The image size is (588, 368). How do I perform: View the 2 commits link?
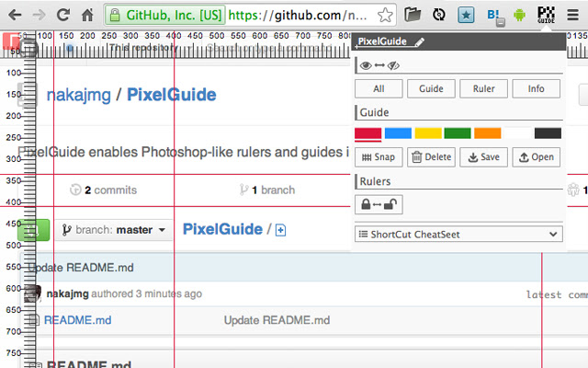tap(104, 190)
